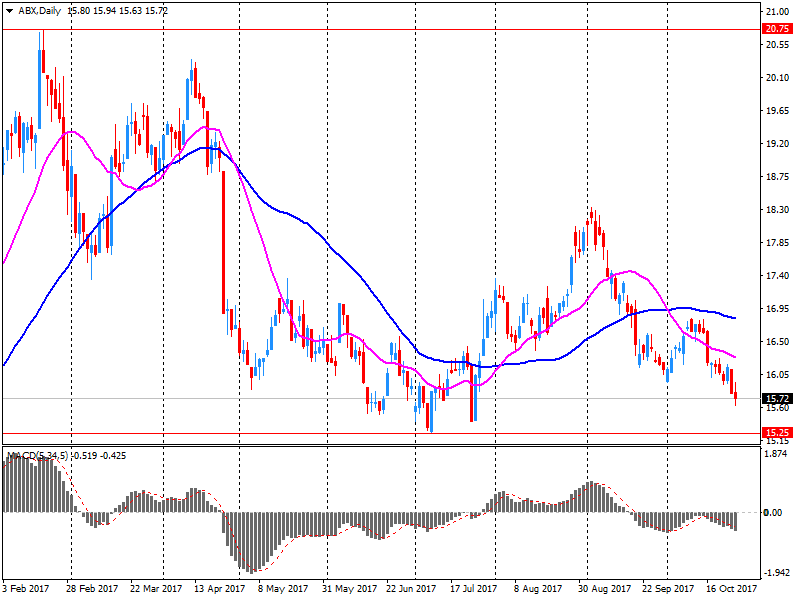Click the ABX,Daily chart title text

tap(39, 11)
